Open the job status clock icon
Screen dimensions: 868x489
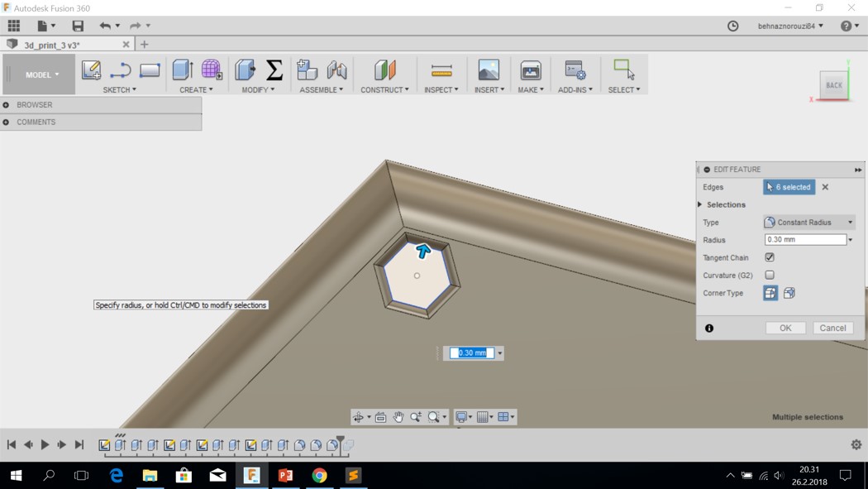tap(733, 26)
